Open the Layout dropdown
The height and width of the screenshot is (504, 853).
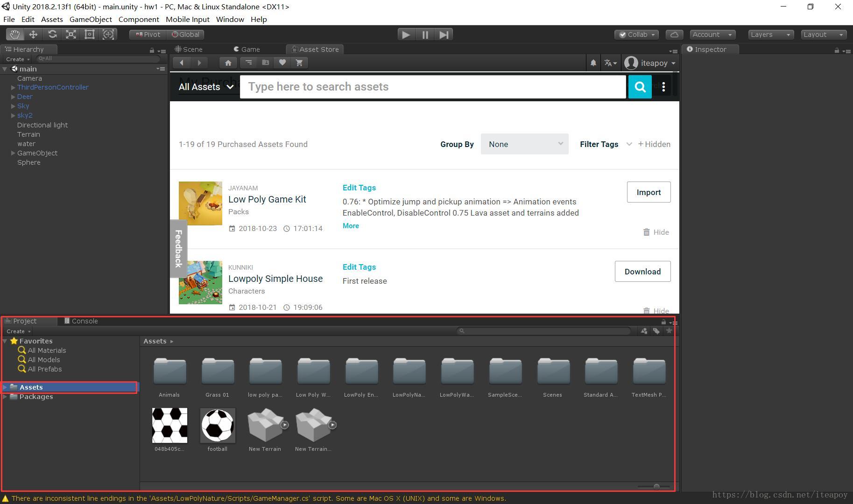coord(824,35)
